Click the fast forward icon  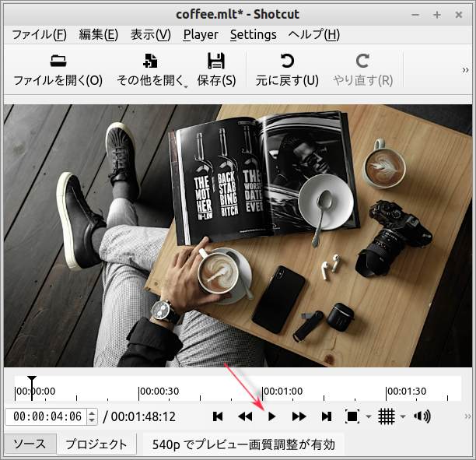coord(299,416)
